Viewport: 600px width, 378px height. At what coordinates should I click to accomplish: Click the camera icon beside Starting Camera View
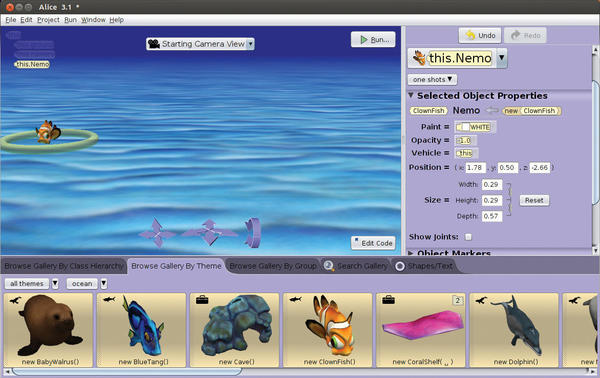coord(154,44)
